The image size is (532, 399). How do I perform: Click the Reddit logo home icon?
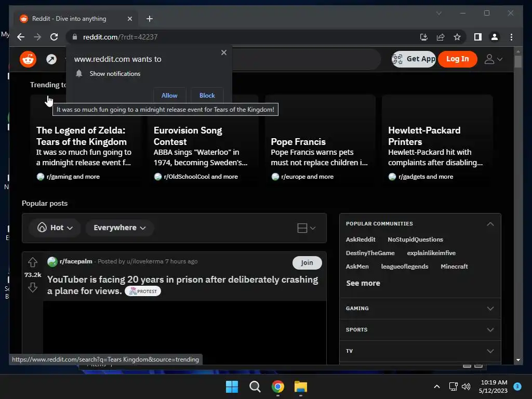click(28, 59)
